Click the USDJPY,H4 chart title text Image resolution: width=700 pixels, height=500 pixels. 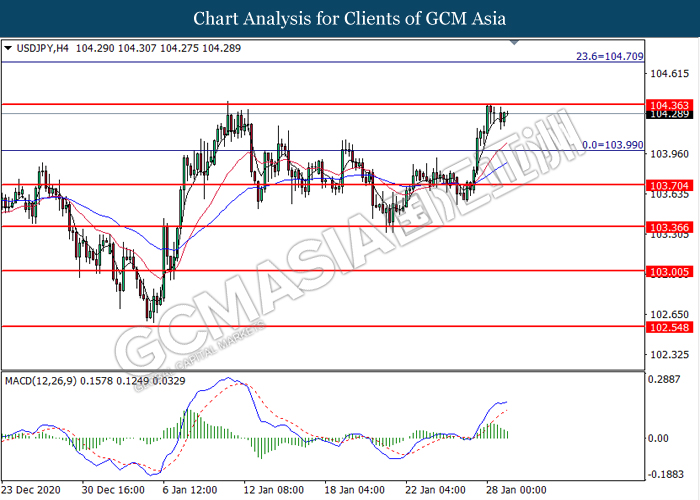(43, 48)
